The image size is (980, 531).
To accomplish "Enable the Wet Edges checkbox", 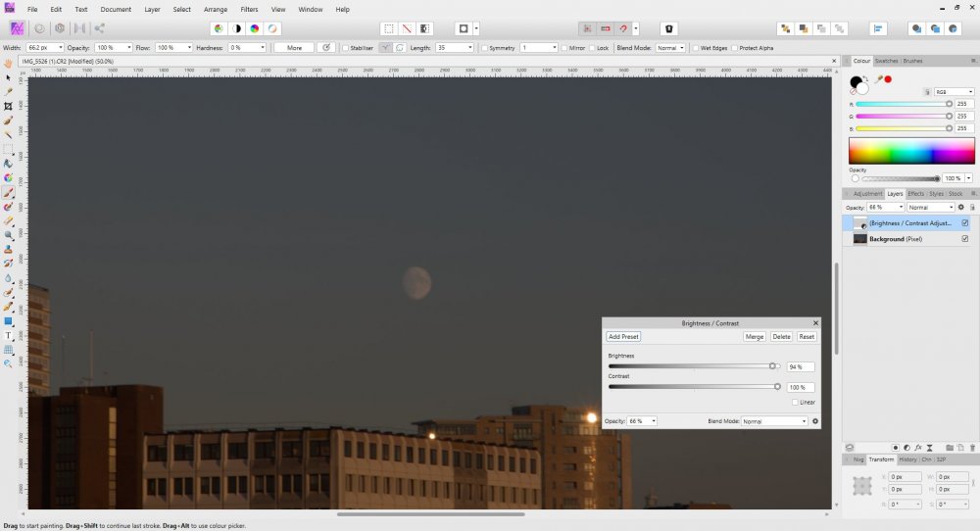I will (695, 47).
